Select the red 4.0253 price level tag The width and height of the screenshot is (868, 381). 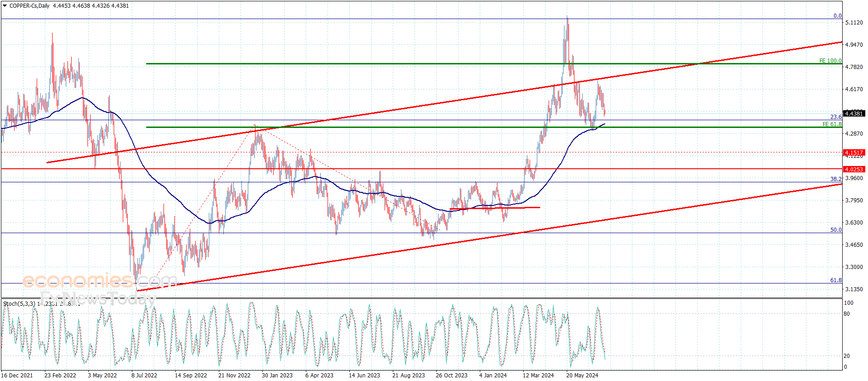(854, 169)
